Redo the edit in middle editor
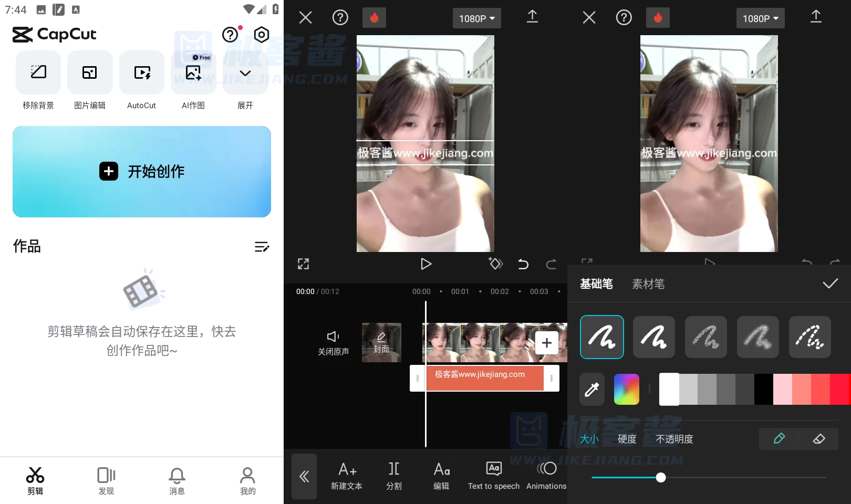Viewport: 851px width, 504px height. tap(551, 264)
